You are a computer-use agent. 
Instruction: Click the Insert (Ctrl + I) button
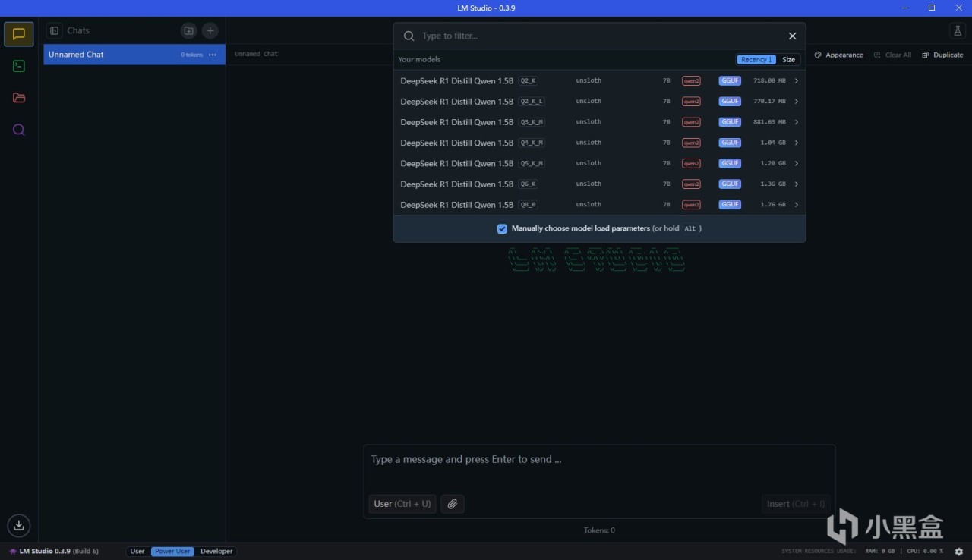[796, 504]
